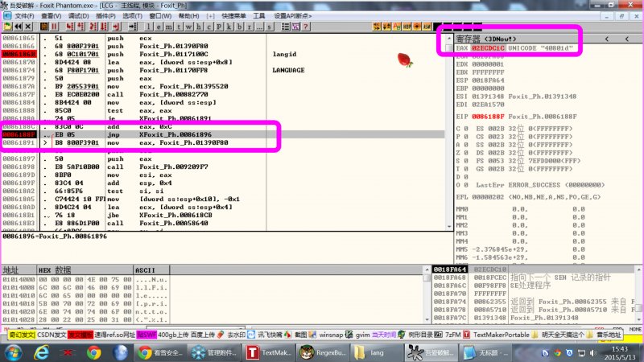Screen dimensions: 644x362
Task: Open Internet Explorer from the taskbar
Action: click(x=42, y=352)
